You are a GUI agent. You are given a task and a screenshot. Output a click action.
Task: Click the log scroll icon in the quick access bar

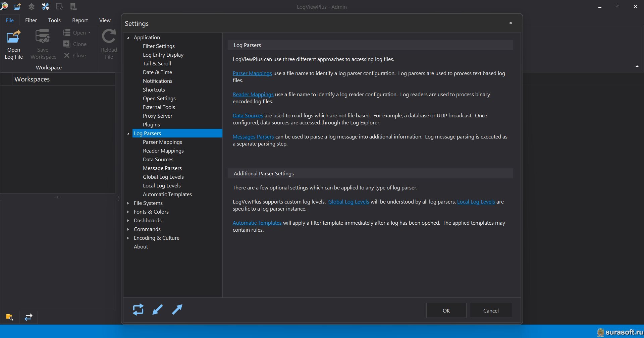coord(74,6)
